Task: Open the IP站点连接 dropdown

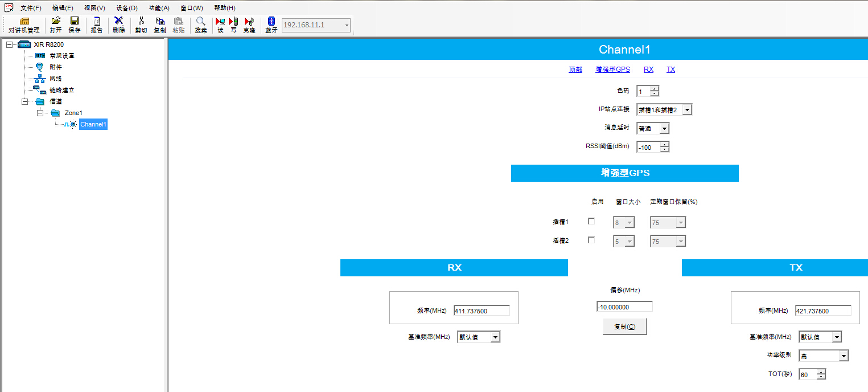Action: click(686, 110)
